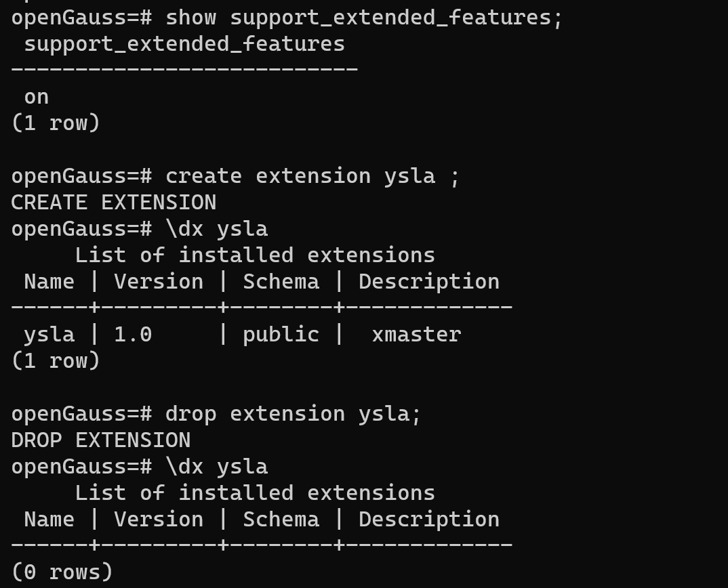Click the support_extended_features result column header

tap(184, 44)
